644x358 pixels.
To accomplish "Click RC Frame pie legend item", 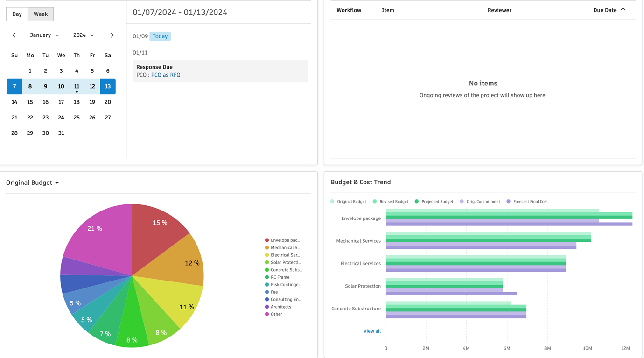I will tap(277, 277).
